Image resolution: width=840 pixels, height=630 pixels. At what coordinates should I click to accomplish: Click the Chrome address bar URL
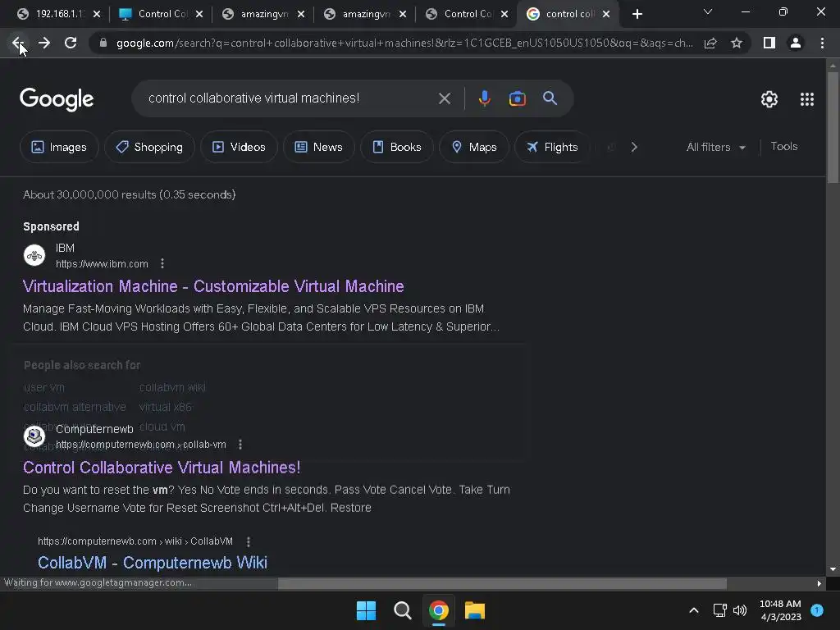tap(404, 43)
